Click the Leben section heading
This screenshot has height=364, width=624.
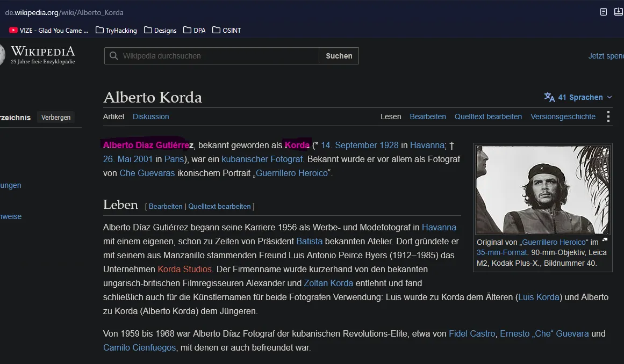click(x=120, y=205)
